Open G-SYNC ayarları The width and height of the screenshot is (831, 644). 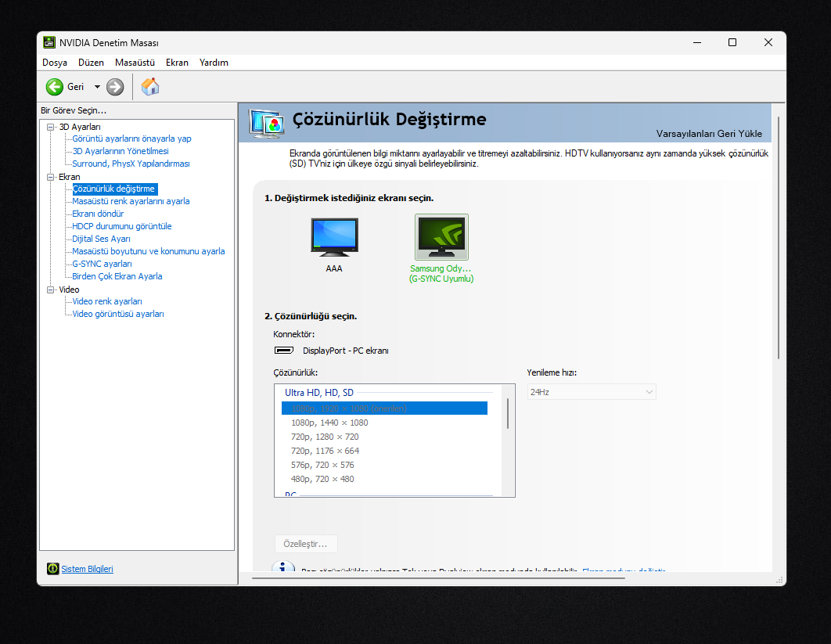[x=102, y=264]
